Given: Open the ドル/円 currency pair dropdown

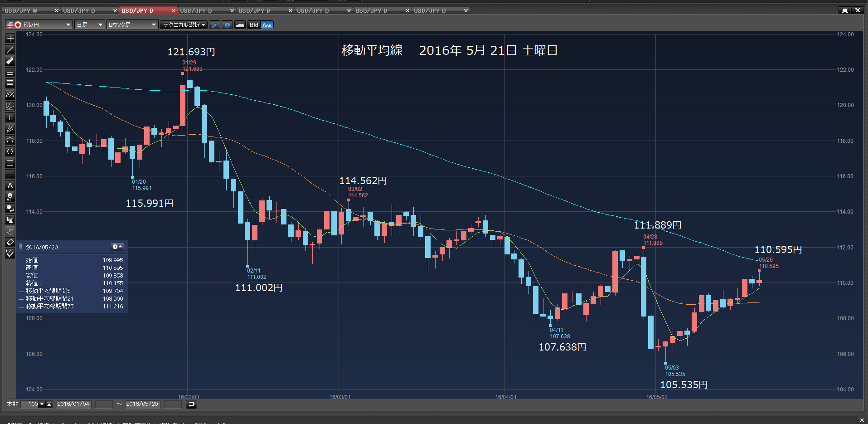Looking at the screenshot, I should (x=39, y=25).
